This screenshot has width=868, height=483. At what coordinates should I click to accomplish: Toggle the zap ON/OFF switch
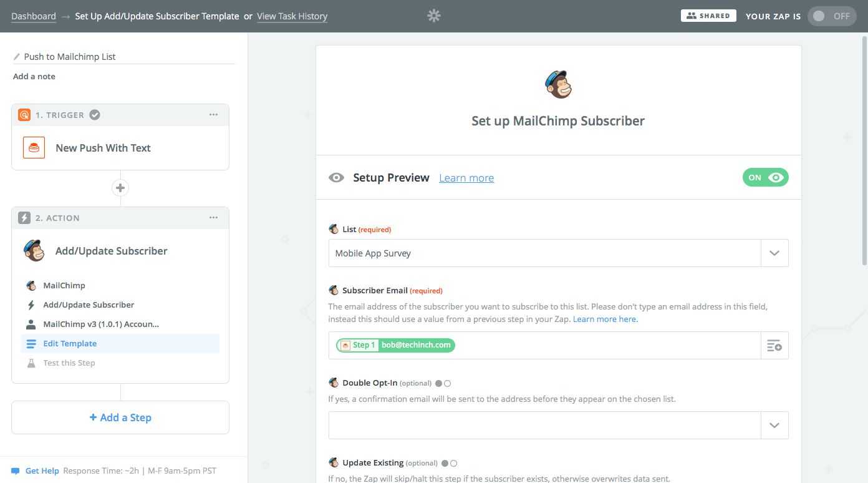[x=832, y=16]
